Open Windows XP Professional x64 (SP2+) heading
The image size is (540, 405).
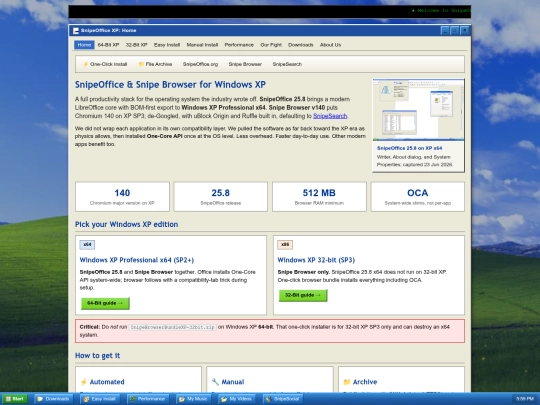(x=137, y=260)
